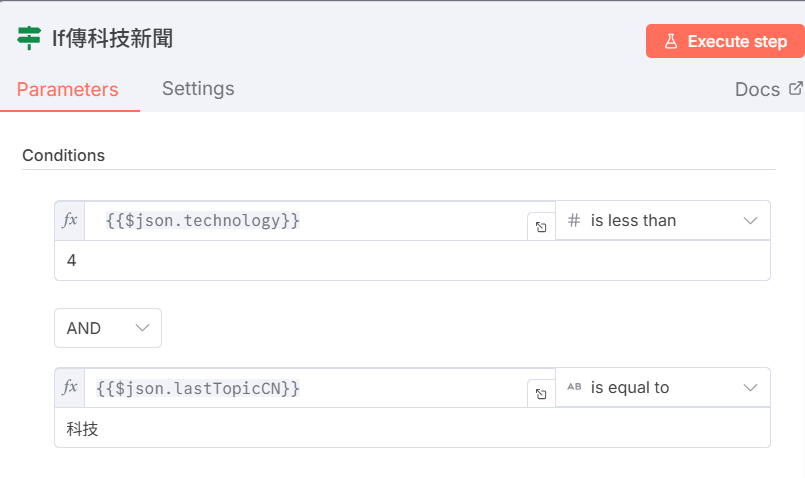This screenshot has height=478, width=805.
Task: Click the node title "If傳科技新聞"
Action: (112, 39)
